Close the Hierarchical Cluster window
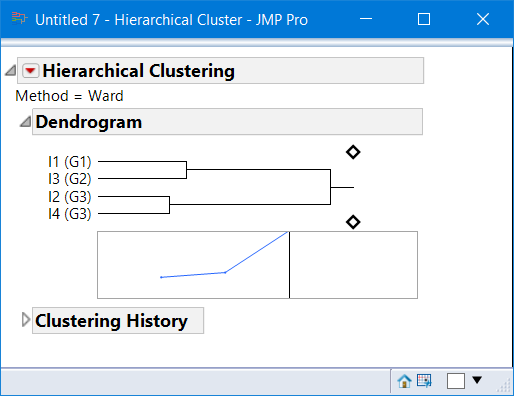Screen dimensions: 514x396 [483, 19]
